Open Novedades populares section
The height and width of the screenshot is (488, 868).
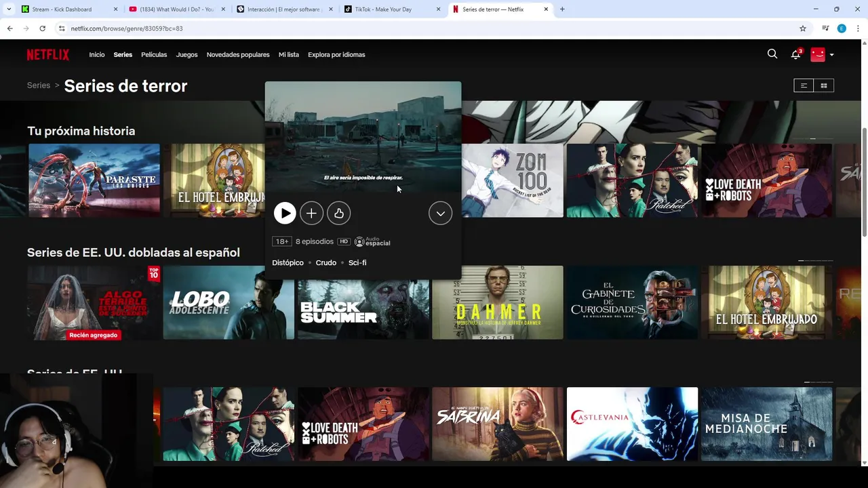238,55
